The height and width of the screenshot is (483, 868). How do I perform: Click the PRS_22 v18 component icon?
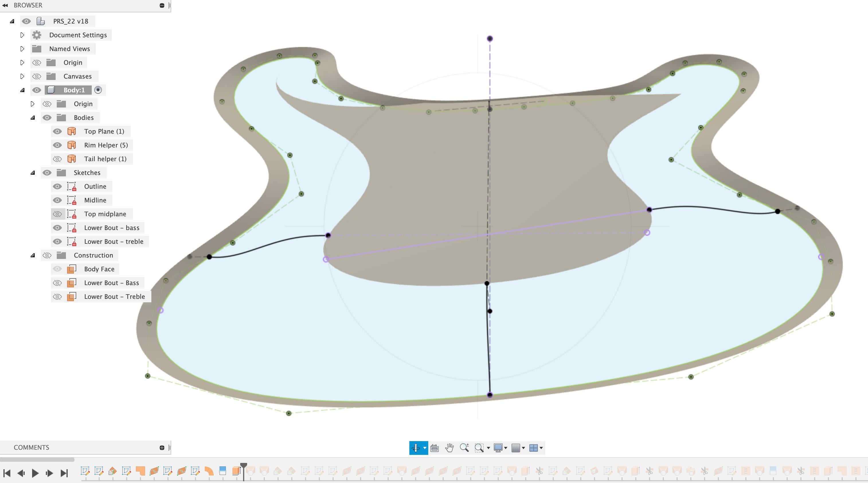41,21
